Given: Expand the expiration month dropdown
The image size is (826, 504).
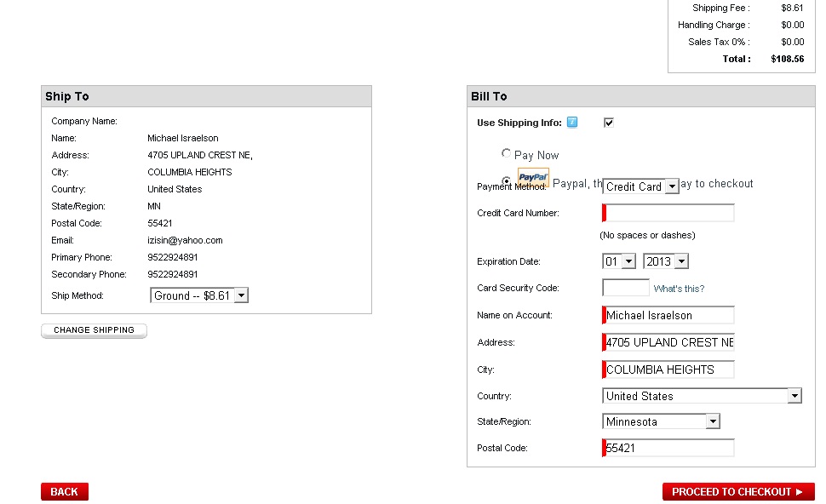Looking at the screenshot, I should tap(619, 261).
